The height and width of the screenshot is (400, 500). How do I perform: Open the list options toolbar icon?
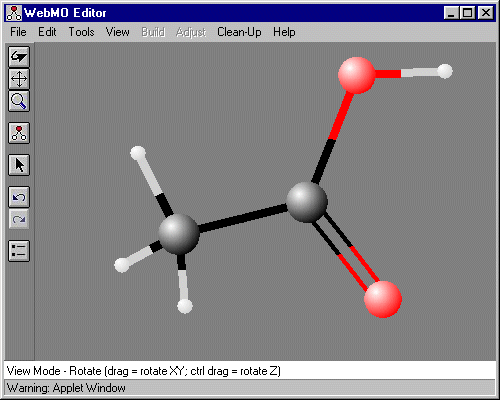(19, 251)
